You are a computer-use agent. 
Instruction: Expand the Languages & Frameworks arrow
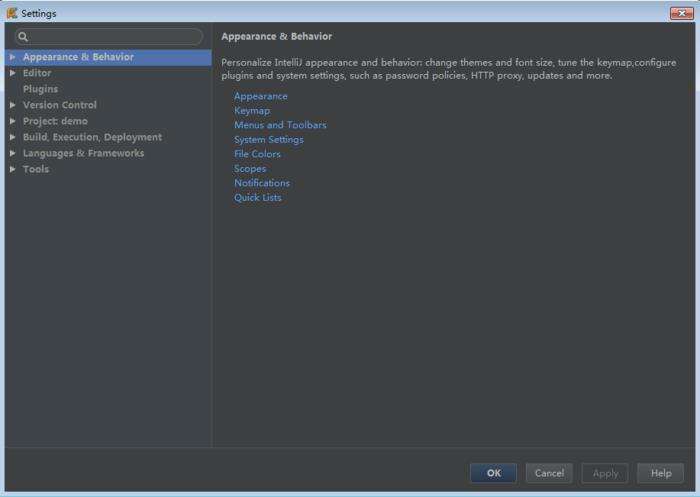12,153
